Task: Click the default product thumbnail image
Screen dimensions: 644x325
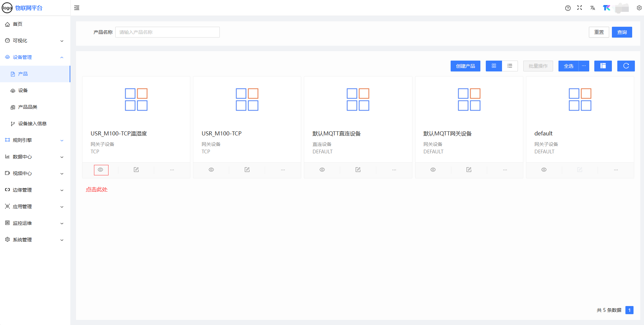Action: 580,100
